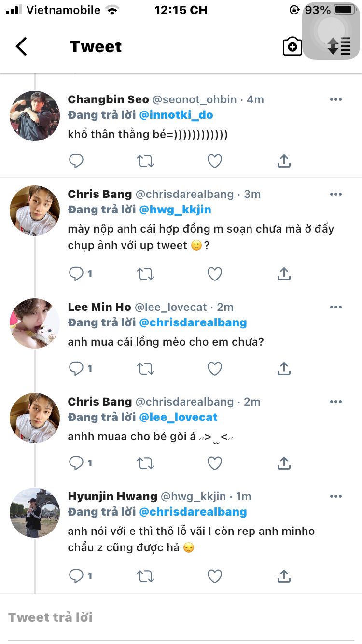Open more options for Changbin Seo's tweet

coord(335,100)
